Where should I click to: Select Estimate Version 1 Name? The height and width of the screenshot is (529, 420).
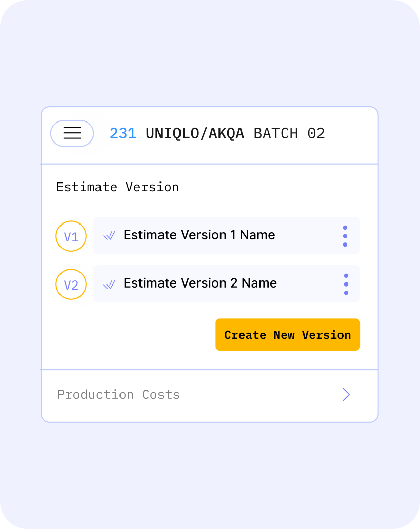click(199, 235)
